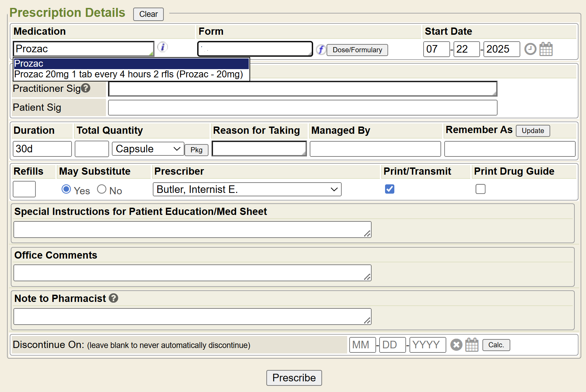Click the medication info icon
This screenshot has height=392, width=586.
(162, 47)
